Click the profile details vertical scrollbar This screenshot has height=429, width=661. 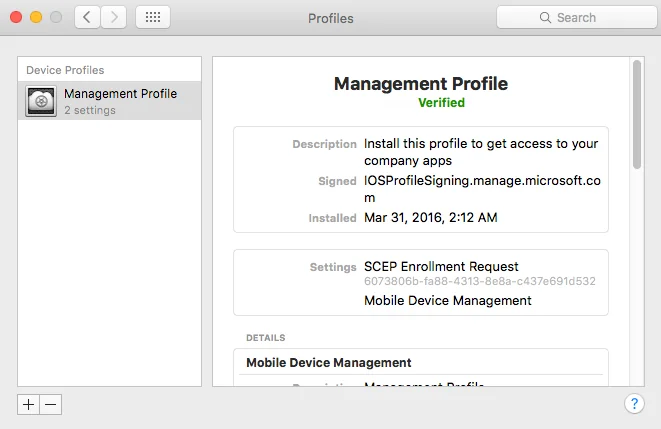pos(637,114)
